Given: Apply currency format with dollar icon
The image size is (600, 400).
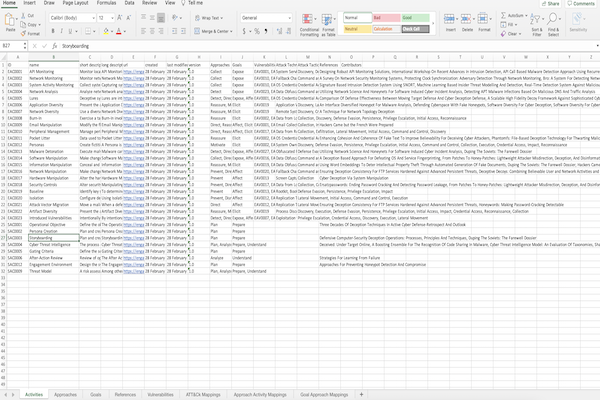Looking at the screenshot, I should point(244,31).
